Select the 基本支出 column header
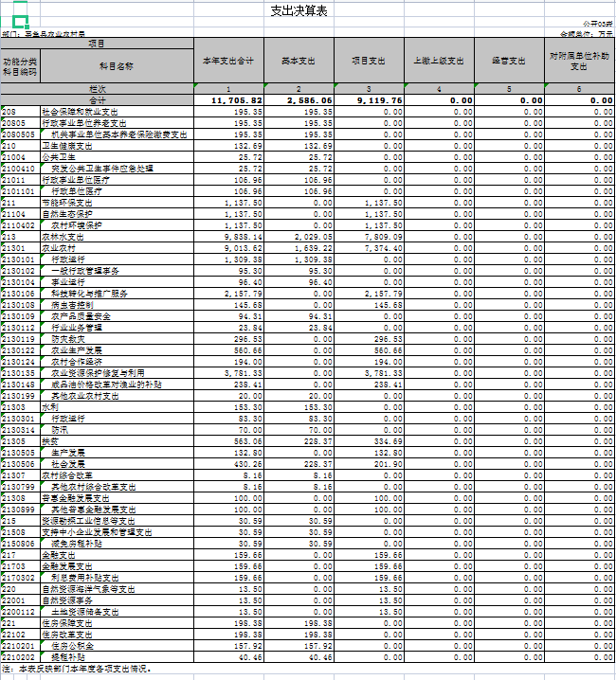The width and height of the screenshot is (616, 680). point(299,62)
